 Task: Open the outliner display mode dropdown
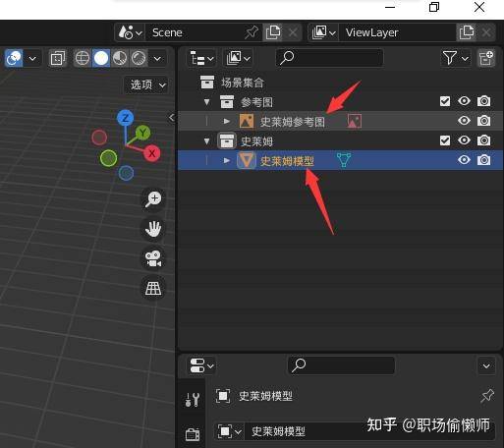238,58
